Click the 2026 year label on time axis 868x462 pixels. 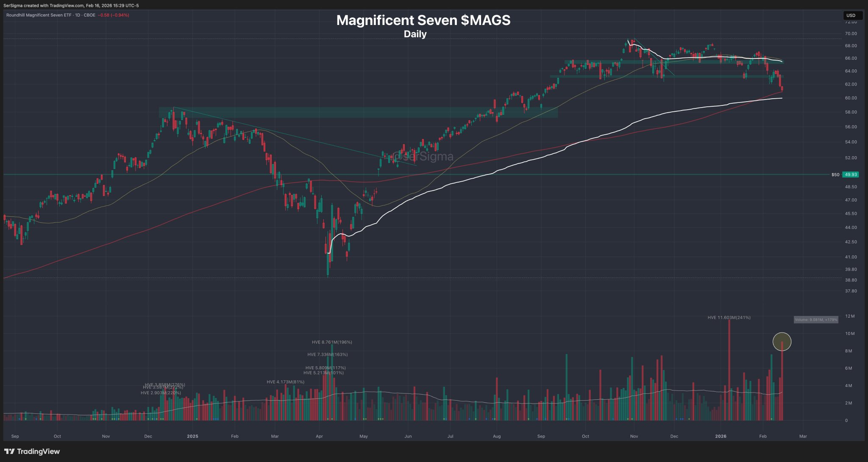pos(721,436)
